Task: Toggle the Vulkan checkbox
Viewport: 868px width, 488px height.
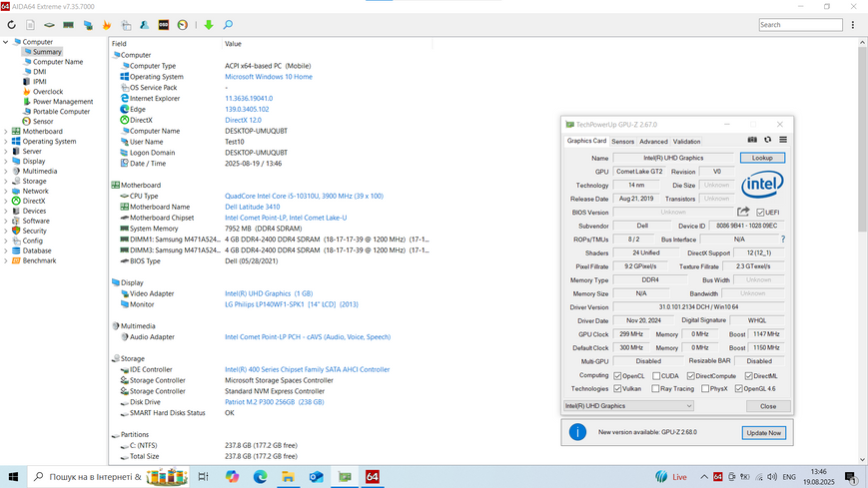Action: (x=617, y=388)
